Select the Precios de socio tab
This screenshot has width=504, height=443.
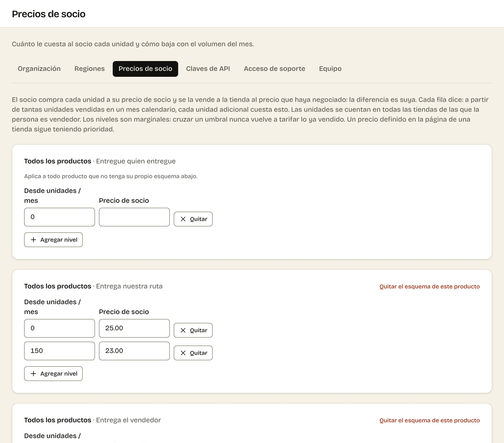(145, 69)
